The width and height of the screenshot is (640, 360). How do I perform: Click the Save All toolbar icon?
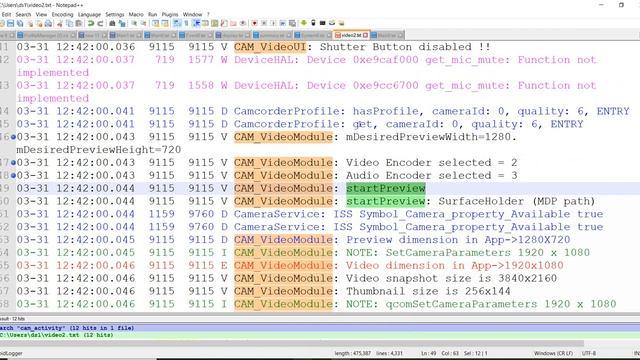pos(20,23)
